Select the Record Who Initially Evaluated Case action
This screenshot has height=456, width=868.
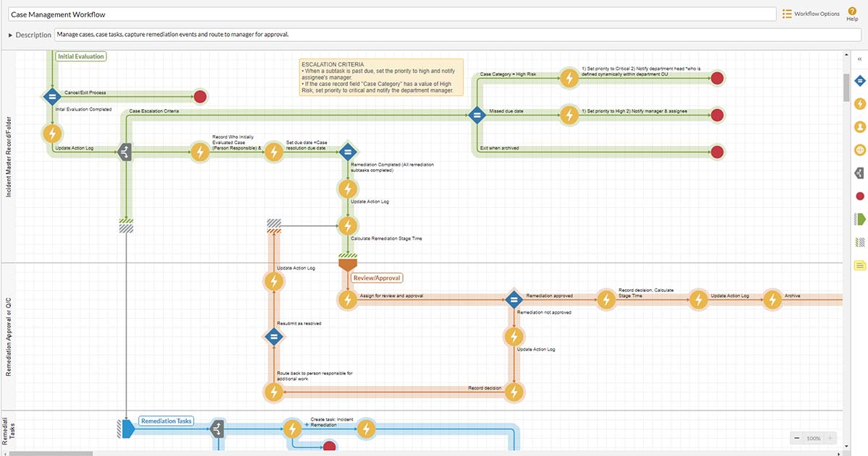200,152
